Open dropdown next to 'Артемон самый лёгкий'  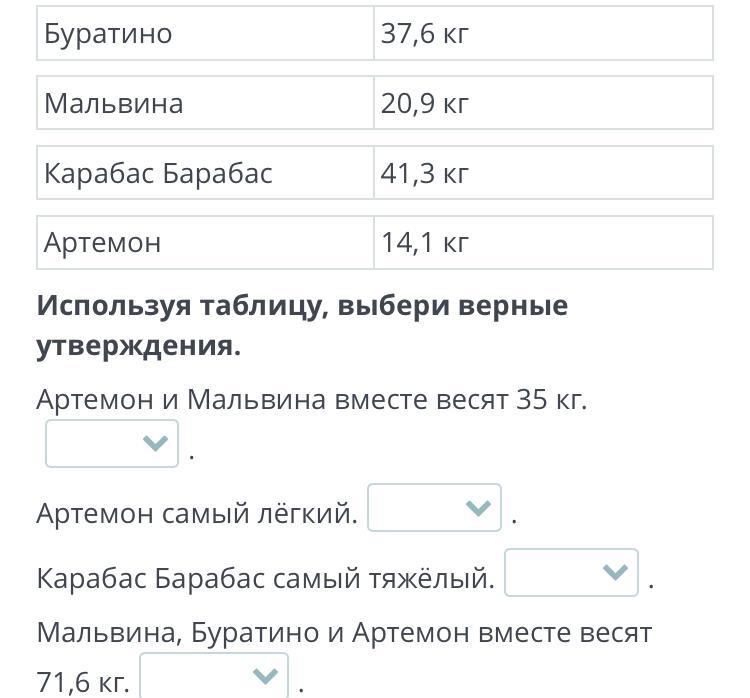(434, 508)
